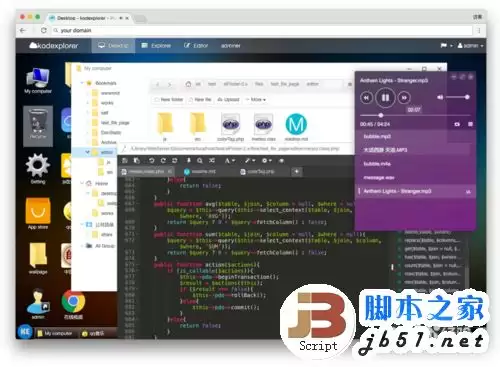The width and height of the screenshot is (500, 367).
Task: Open the tools wrench dropdown in the editor
Action: 250,161
